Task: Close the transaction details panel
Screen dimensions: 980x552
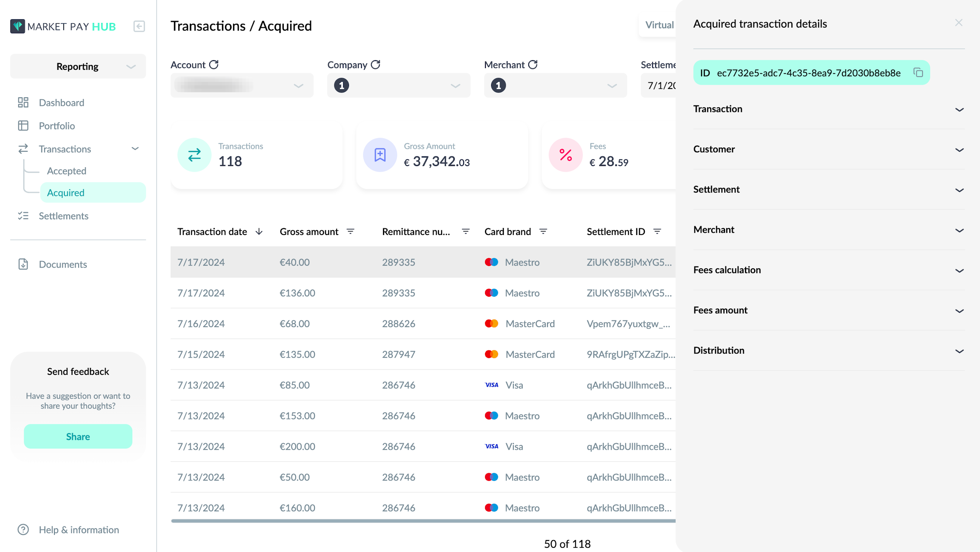Action: point(959,23)
